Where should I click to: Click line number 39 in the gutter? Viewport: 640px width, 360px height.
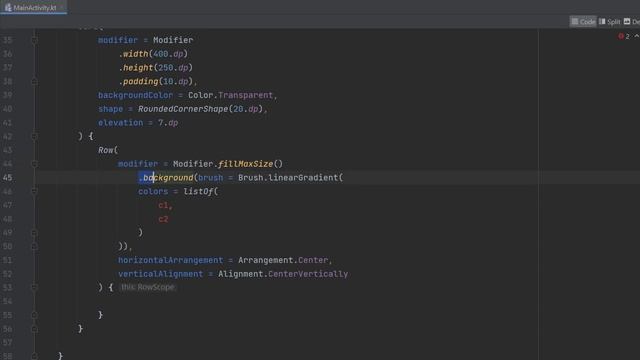[x=7, y=95]
